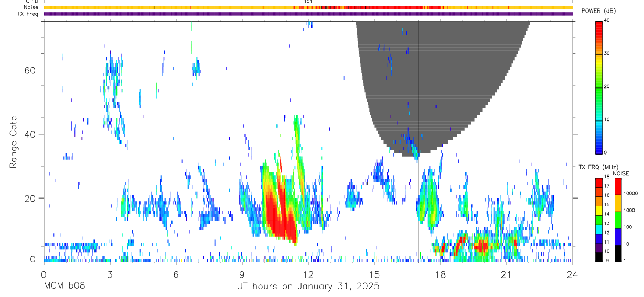Select the 'NOISE' legend title
Screen dimensions: 644x297
[620, 173]
